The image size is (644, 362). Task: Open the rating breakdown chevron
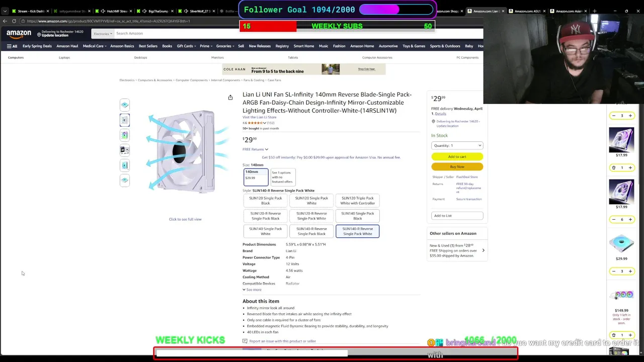(x=265, y=123)
